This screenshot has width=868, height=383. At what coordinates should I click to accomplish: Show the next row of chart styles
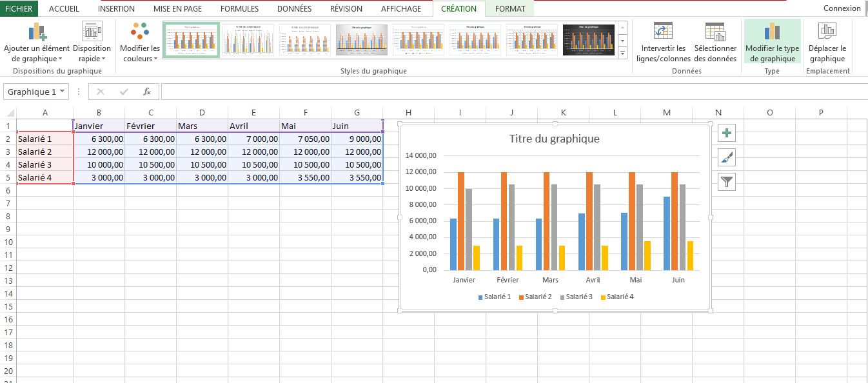tap(622, 39)
